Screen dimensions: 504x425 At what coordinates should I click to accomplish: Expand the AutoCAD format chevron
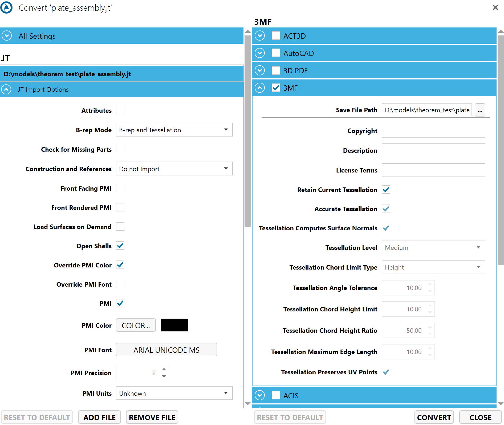(260, 53)
